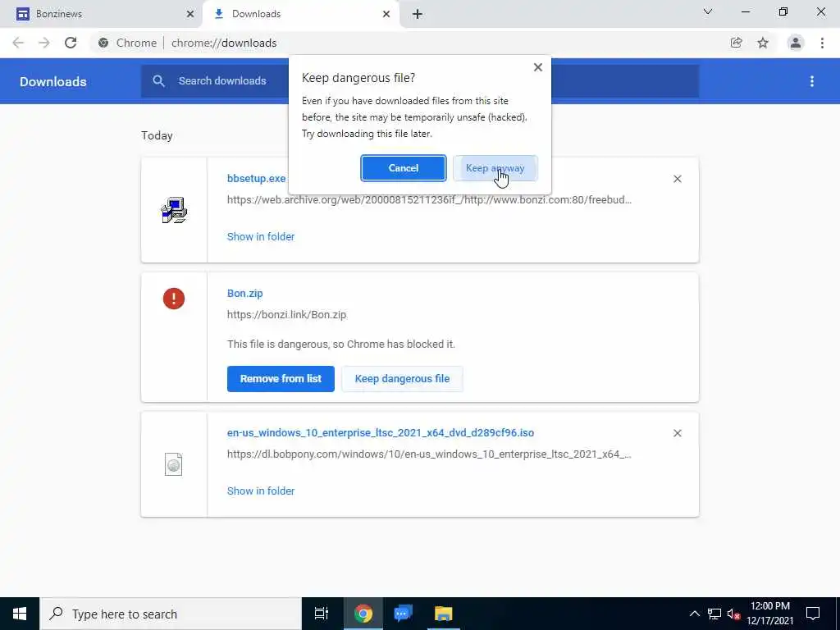
Task: Close the Bonzinews tab
Action: (x=190, y=14)
